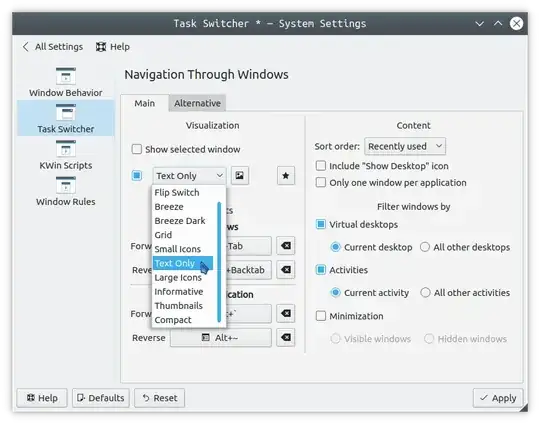Pick Breeze Dark in the list
The image size is (540, 424).
pyautogui.click(x=180, y=220)
